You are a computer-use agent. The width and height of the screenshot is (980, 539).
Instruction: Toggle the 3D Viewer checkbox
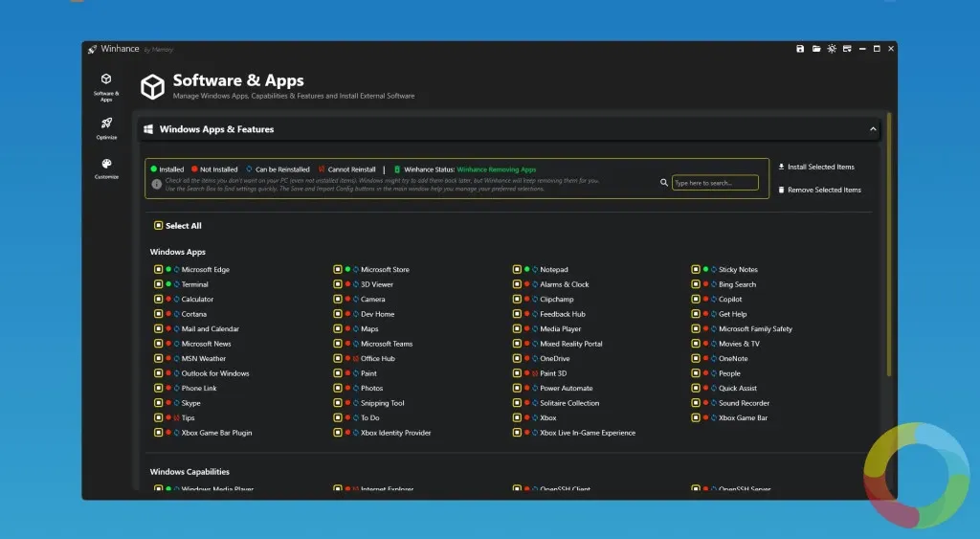tap(338, 284)
